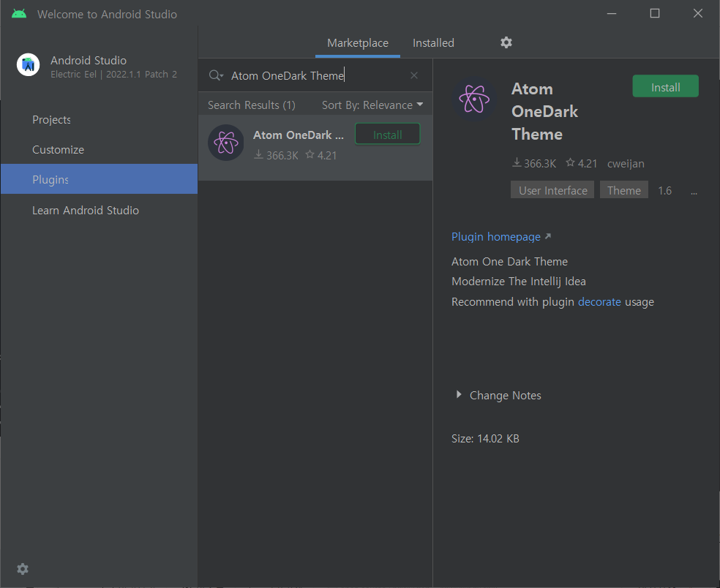Open the options gear at bottom left
This screenshot has height=588, width=720.
click(23, 569)
